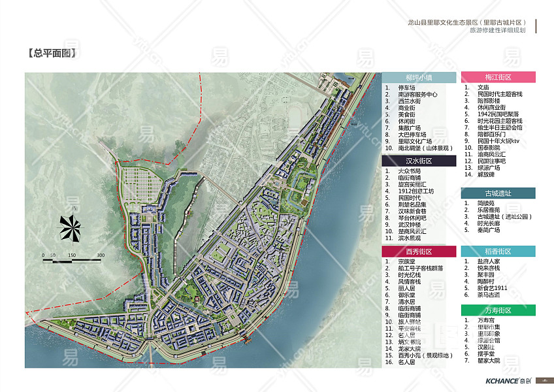554x392 pixels.
Task: Click the legend entry 南游客服务中心
Action: (x=417, y=94)
